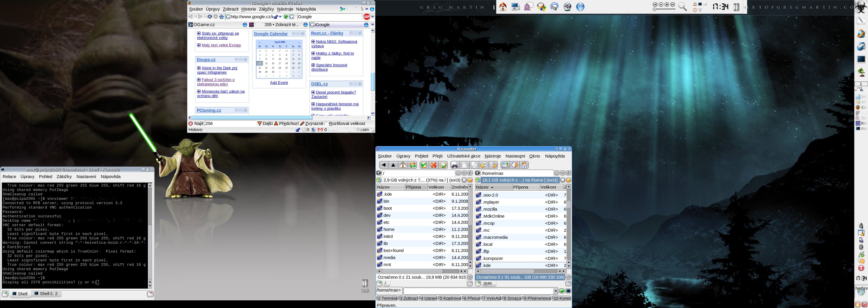
Task: Open the Koš trash desktop icon
Action: pyautogui.click(x=365, y=286)
